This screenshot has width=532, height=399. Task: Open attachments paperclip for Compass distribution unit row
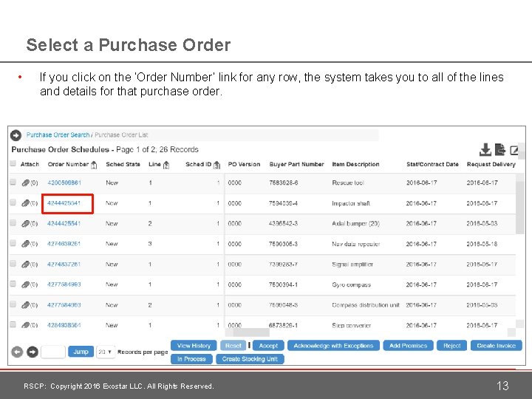(25, 305)
